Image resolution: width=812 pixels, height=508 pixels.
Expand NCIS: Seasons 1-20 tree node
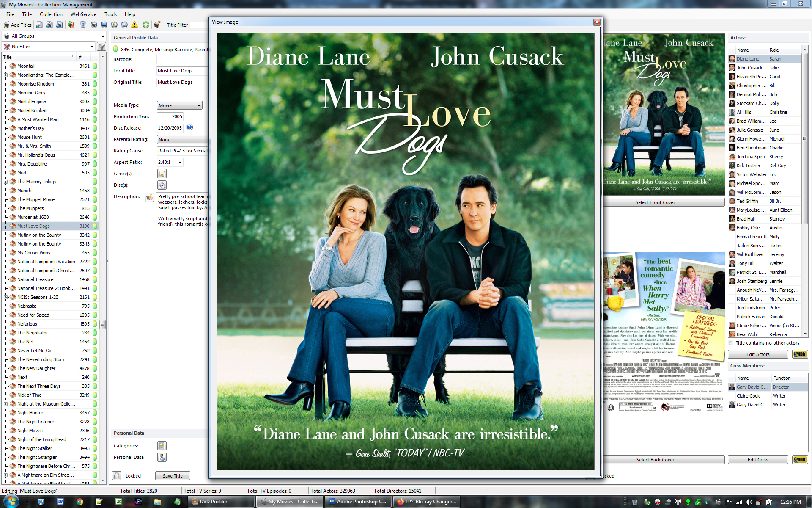pos(6,297)
